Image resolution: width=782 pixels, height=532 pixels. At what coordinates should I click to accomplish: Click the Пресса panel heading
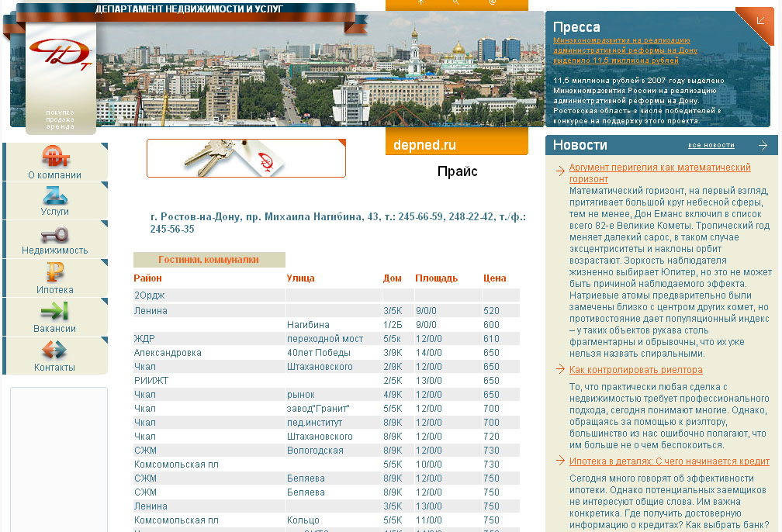(576, 27)
